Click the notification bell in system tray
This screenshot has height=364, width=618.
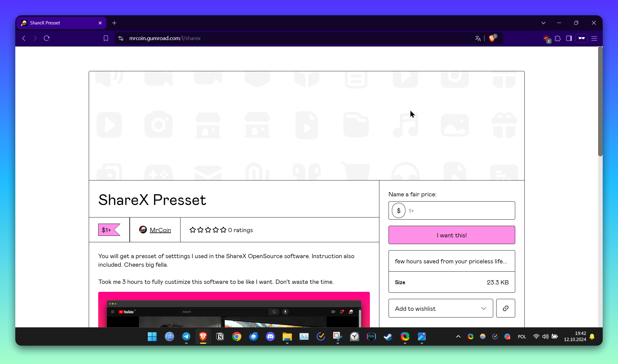click(592, 336)
